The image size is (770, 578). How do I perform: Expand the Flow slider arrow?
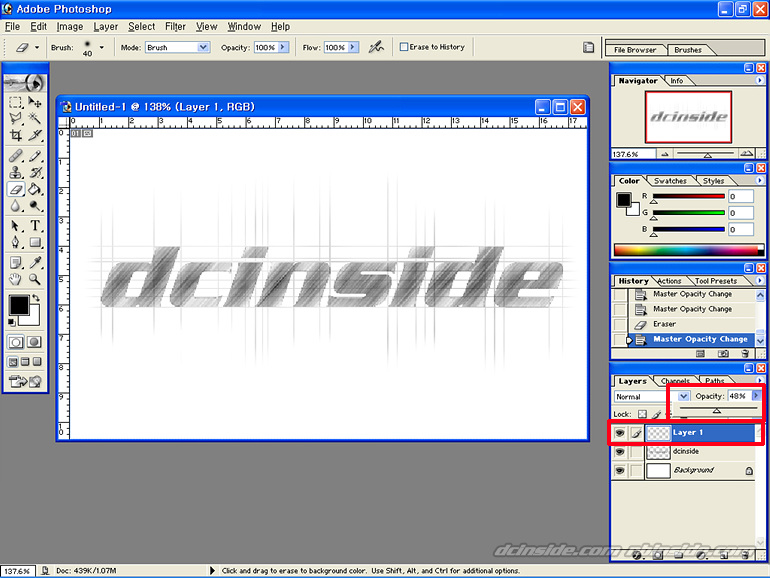[353, 47]
